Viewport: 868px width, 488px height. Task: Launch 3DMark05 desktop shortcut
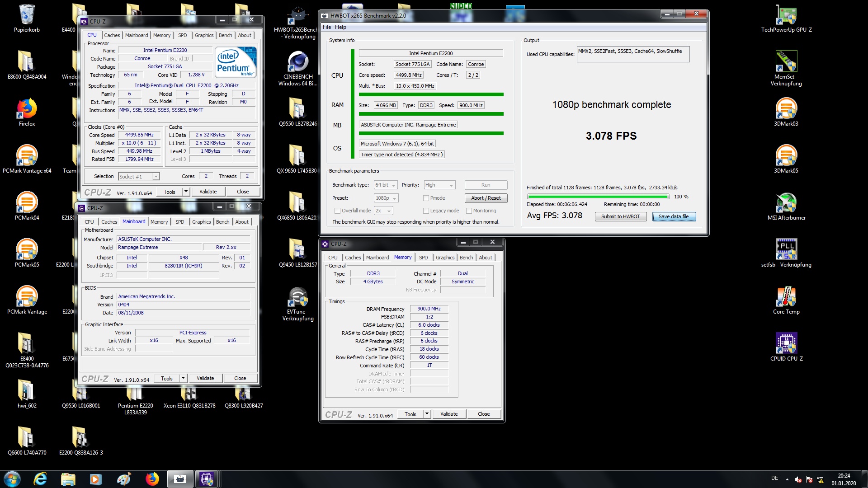[786, 159]
